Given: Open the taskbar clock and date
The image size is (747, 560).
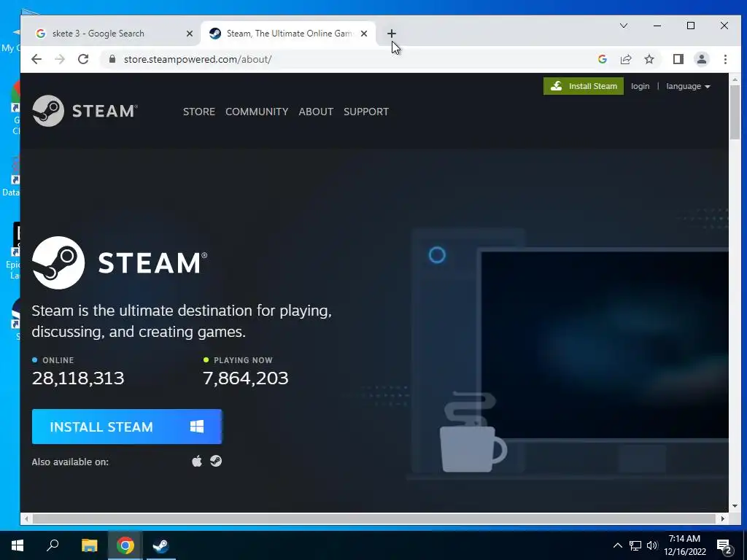Looking at the screenshot, I should click(x=684, y=545).
